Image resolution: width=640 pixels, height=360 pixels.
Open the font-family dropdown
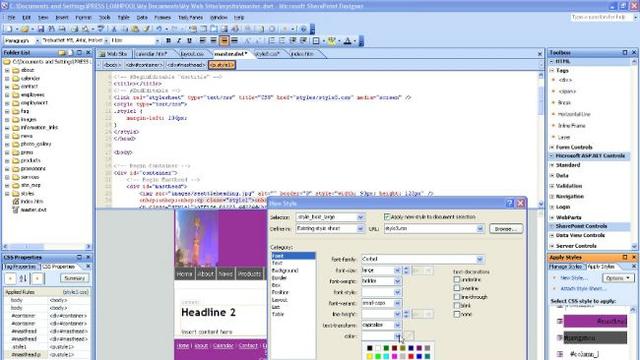coord(480,259)
